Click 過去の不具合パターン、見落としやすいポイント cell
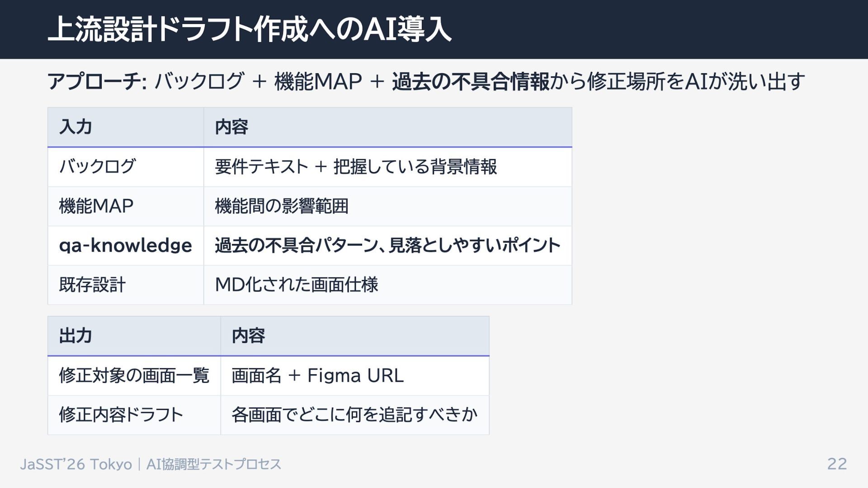This screenshot has height=488, width=868. (387, 245)
